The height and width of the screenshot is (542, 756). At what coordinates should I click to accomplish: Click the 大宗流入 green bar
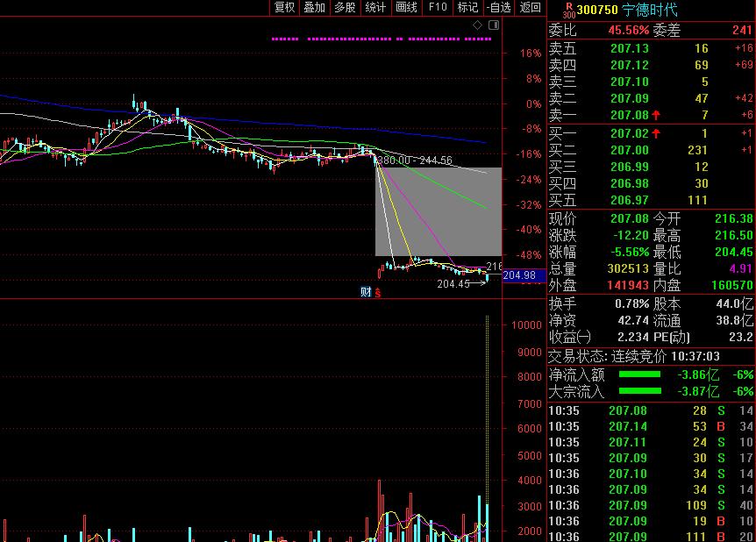pyautogui.click(x=639, y=391)
